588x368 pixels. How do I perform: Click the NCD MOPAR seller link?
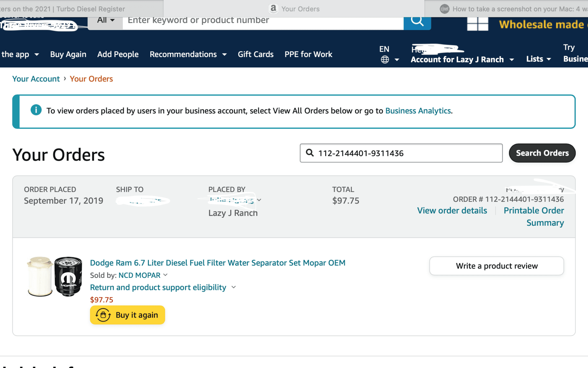(139, 275)
